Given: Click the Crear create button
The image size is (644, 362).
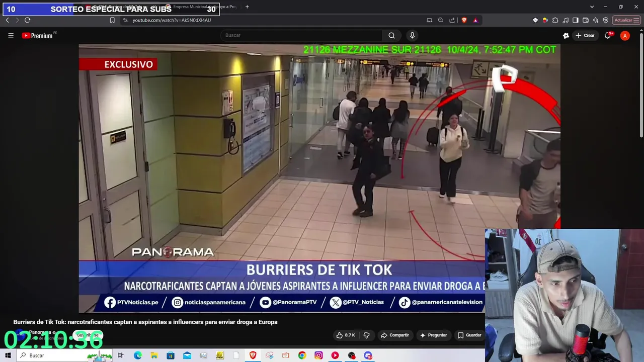Looking at the screenshot, I should click(585, 35).
